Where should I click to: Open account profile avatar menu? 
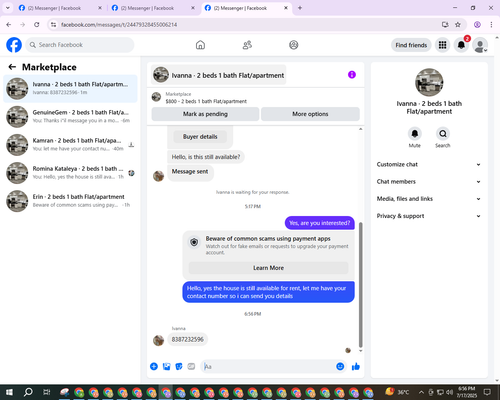[x=480, y=45]
